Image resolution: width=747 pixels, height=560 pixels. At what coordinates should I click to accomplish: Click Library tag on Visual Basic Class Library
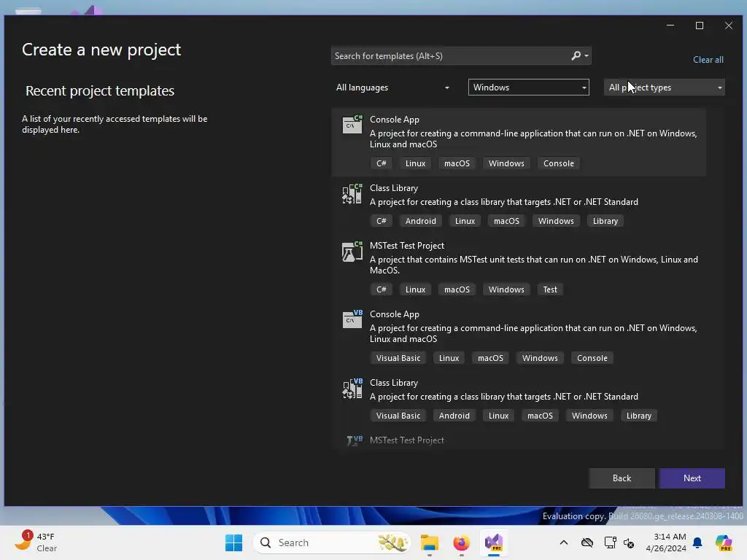tap(638, 416)
